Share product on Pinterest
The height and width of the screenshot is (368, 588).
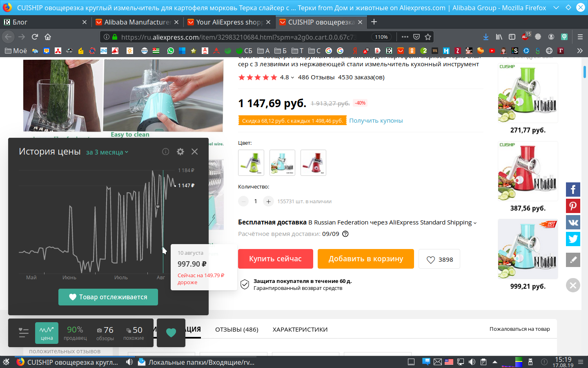point(573,206)
